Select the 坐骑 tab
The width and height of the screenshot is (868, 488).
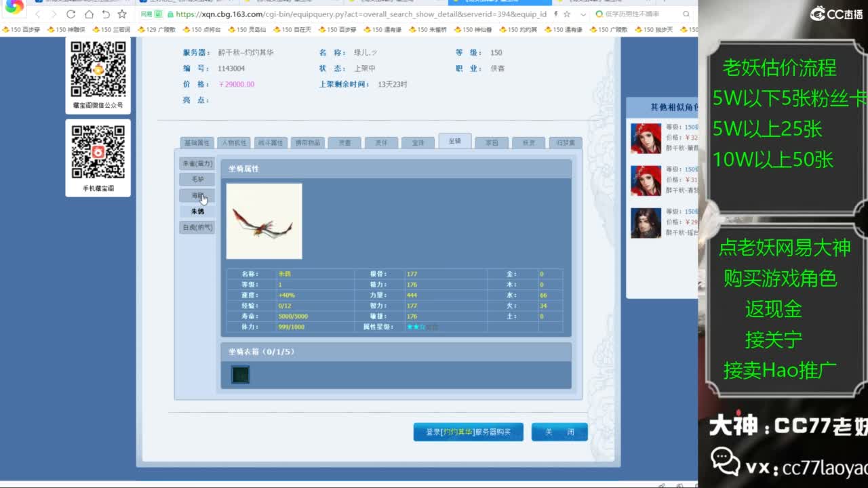pos(454,141)
